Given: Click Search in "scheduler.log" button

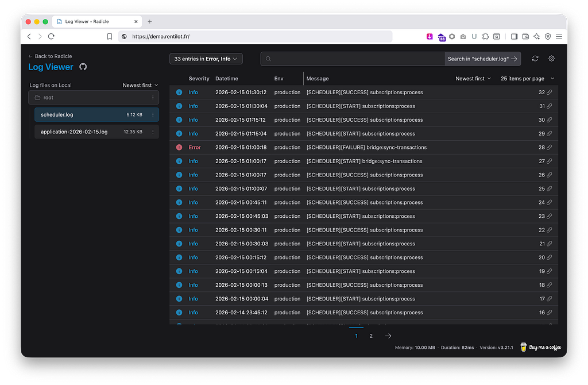Looking at the screenshot, I should tap(482, 59).
